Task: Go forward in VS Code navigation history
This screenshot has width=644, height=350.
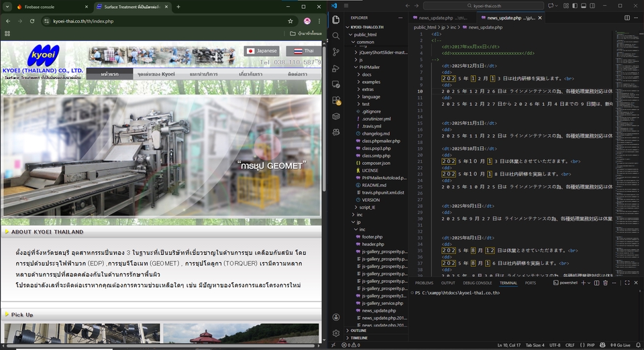Action: pyautogui.click(x=417, y=6)
